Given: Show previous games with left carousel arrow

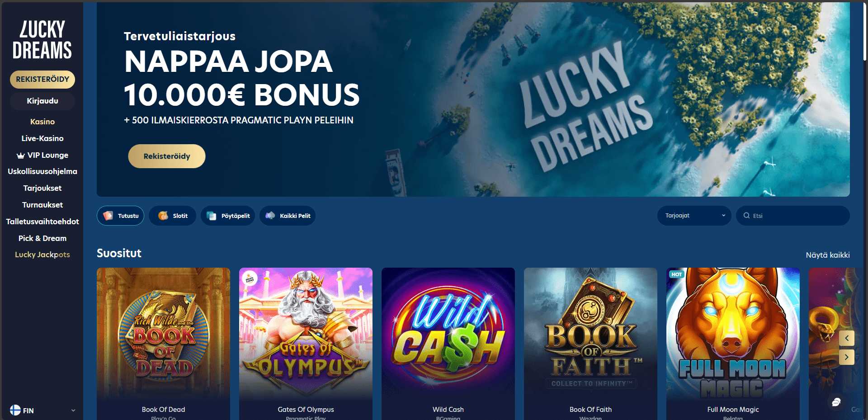Looking at the screenshot, I should click(846, 338).
